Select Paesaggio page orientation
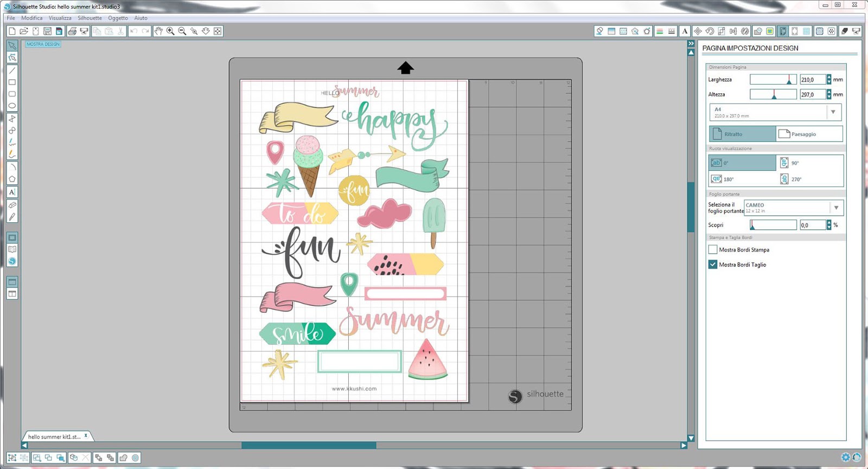This screenshot has height=469, width=868. coord(809,134)
